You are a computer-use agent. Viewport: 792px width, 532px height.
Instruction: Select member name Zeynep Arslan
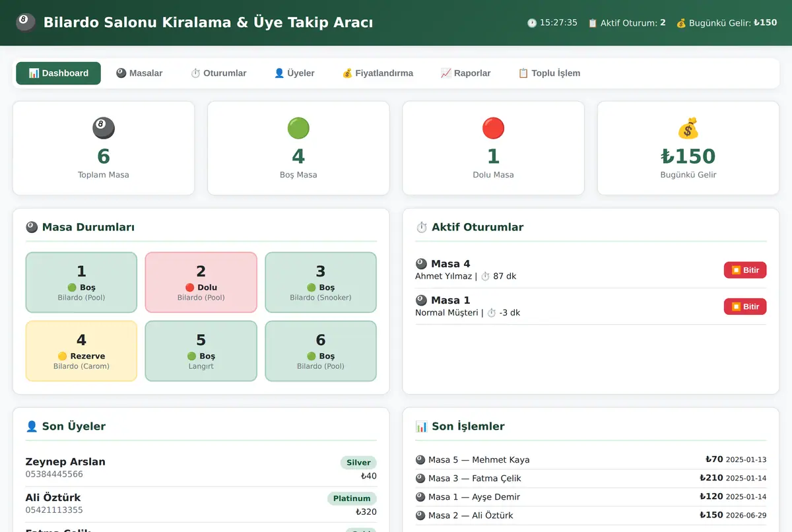(x=65, y=462)
